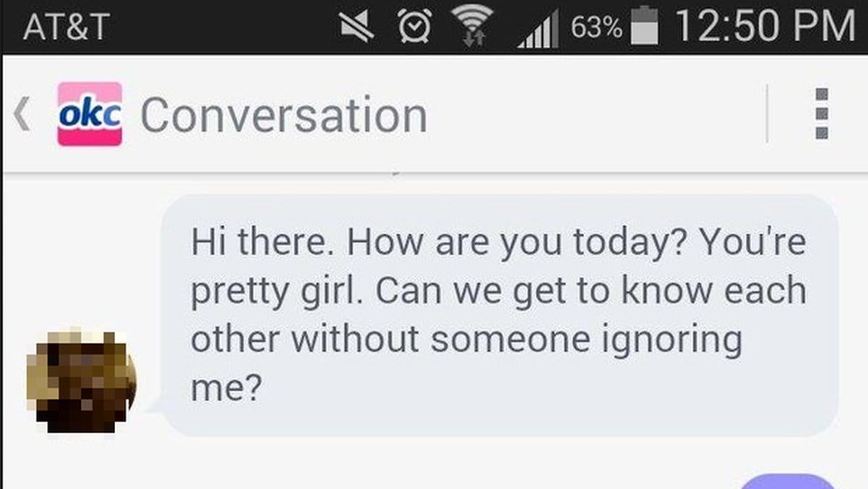Open the three-dot overflow menu

(x=822, y=114)
